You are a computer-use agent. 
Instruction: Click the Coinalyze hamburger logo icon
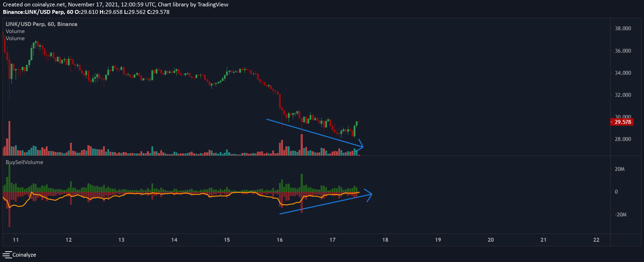tap(7, 255)
